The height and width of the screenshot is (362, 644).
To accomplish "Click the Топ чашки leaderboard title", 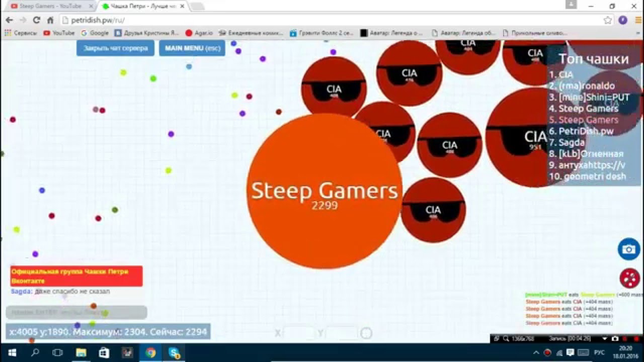I will point(594,59).
